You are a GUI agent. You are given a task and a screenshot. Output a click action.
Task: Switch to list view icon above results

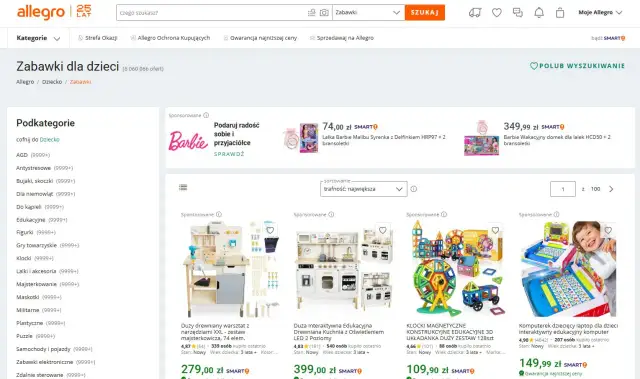click(x=183, y=187)
